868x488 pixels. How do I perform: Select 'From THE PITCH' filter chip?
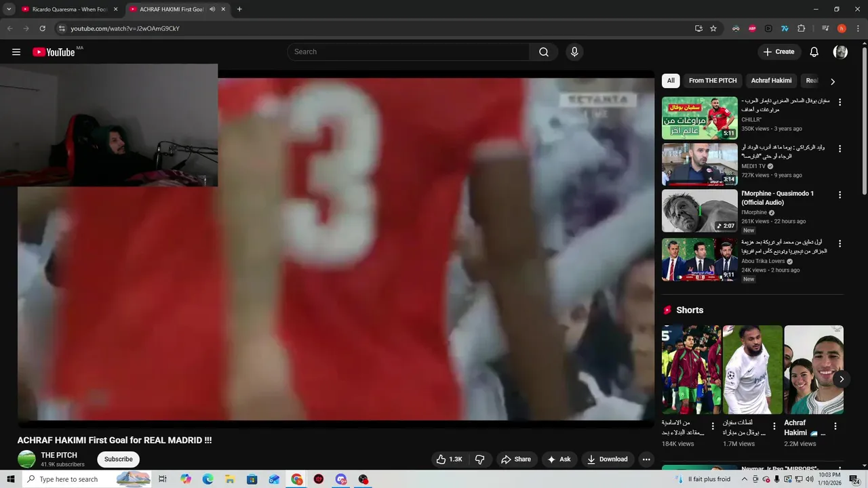(x=713, y=81)
